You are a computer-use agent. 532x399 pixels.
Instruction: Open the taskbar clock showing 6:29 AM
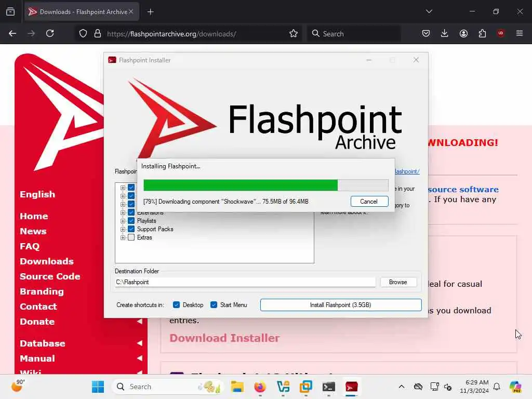tap(474, 387)
